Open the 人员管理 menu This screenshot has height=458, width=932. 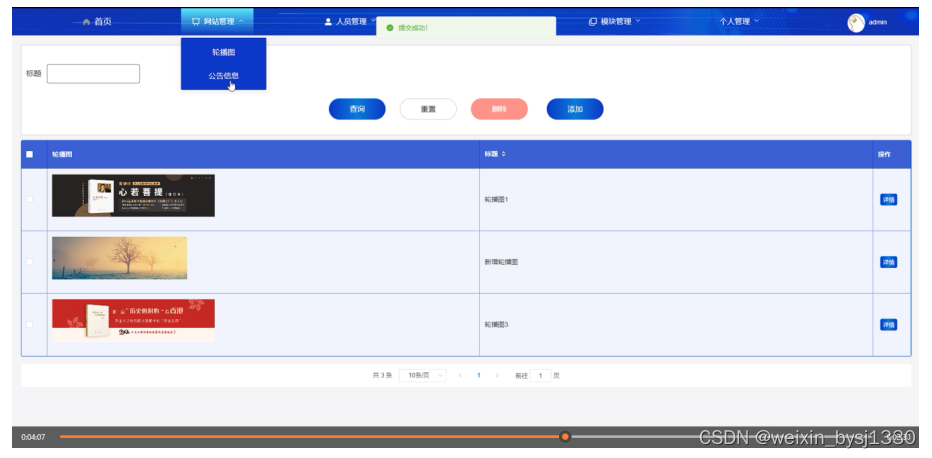coord(351,21)
